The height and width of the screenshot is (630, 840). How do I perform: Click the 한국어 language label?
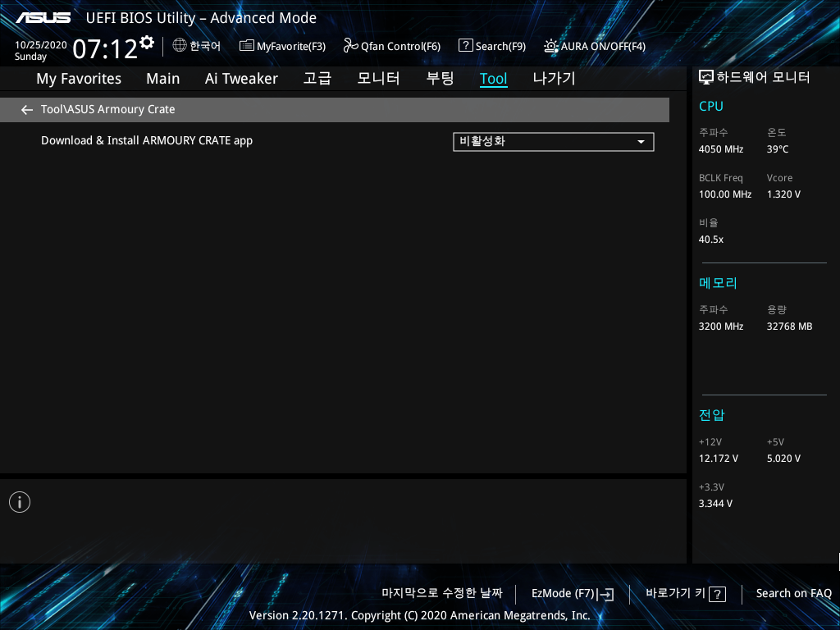tap(205, 46)
